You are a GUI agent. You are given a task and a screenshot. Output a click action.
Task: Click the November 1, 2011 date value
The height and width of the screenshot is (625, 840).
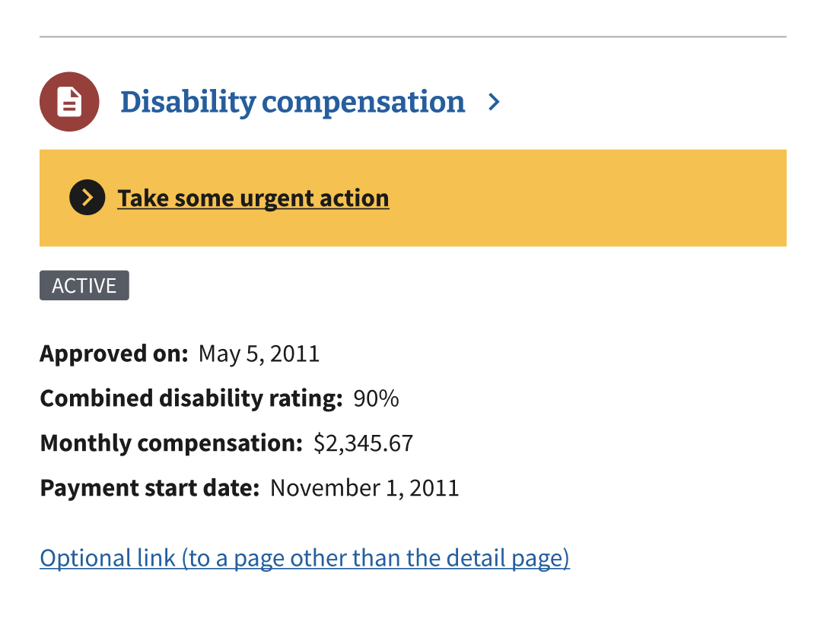coord(364,488)
